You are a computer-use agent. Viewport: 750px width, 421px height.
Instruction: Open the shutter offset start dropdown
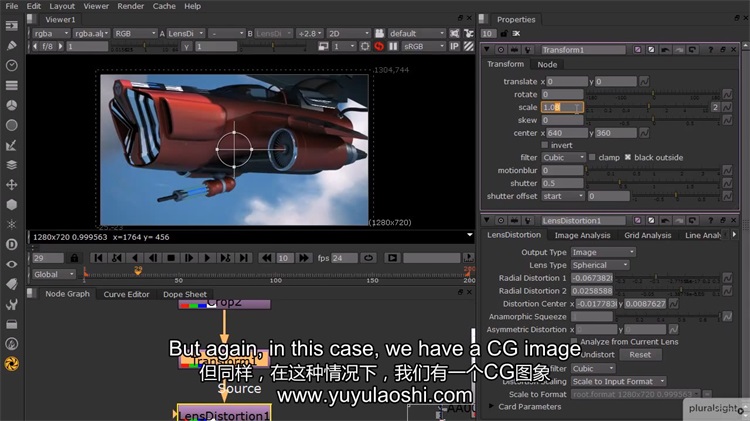(563, 196)
